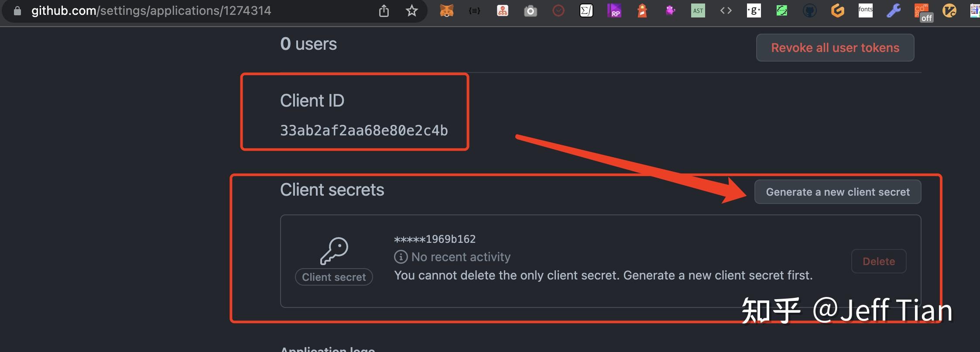980x352 pixels.
Task: Click Revoke all user tokens
Action: pyautogui.click(x=835, y=48)
